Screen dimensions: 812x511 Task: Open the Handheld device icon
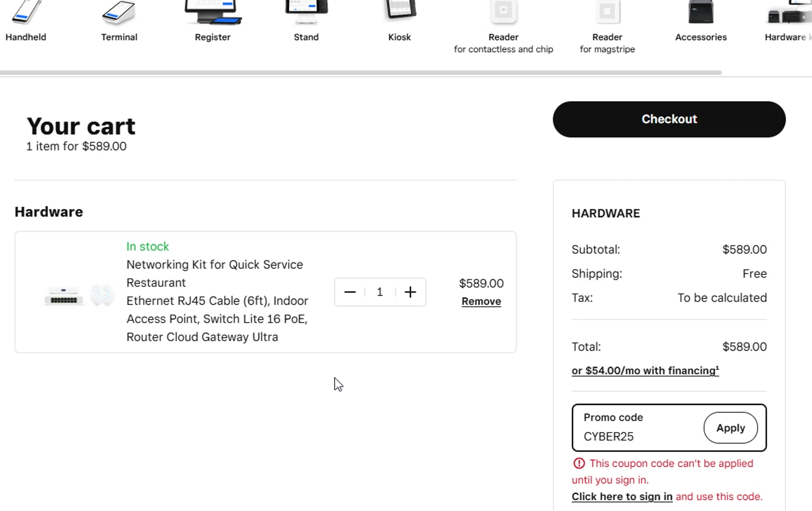point(25,13)
